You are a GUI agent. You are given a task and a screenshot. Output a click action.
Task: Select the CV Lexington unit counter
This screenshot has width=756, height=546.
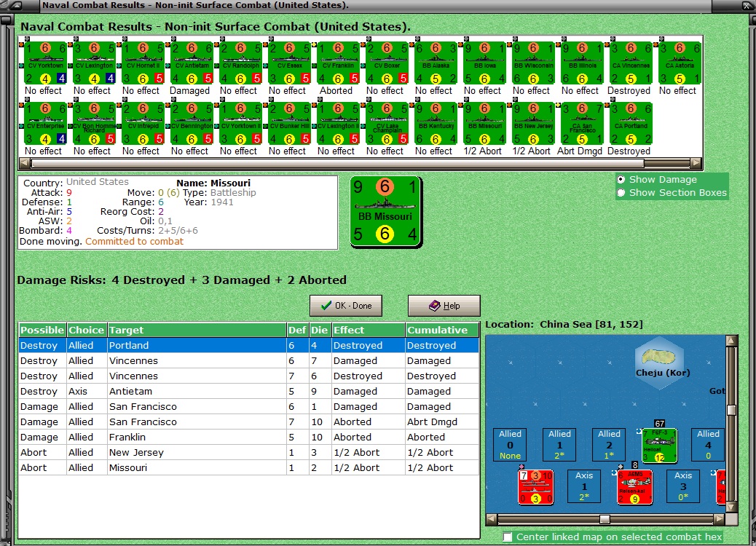pos(95,63)
